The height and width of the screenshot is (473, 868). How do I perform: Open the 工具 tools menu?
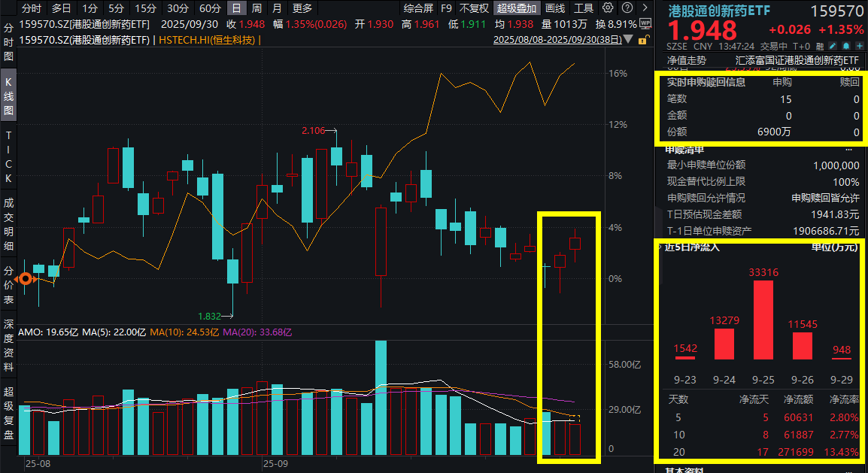[583, 8]
